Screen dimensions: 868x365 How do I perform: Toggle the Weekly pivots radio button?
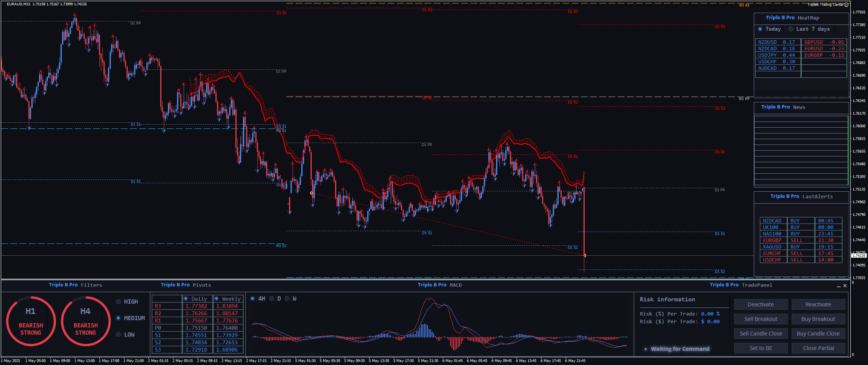[217, 299]
